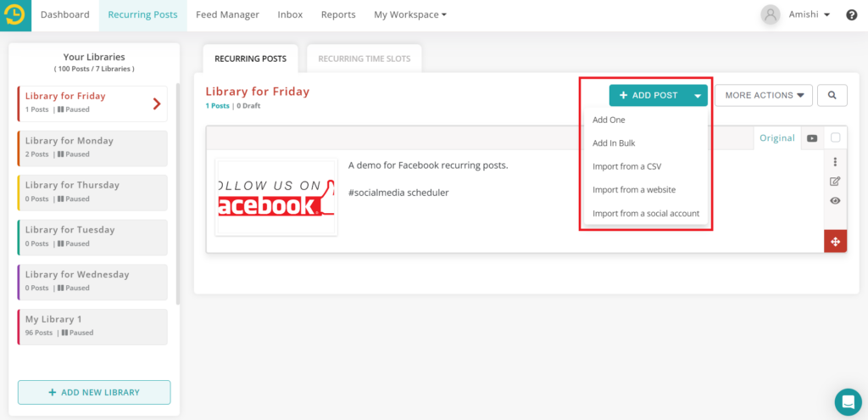This screenshot has height=420, width=868.
Task: Click the Facebook post thumbnail image
Action: (276, 198)
